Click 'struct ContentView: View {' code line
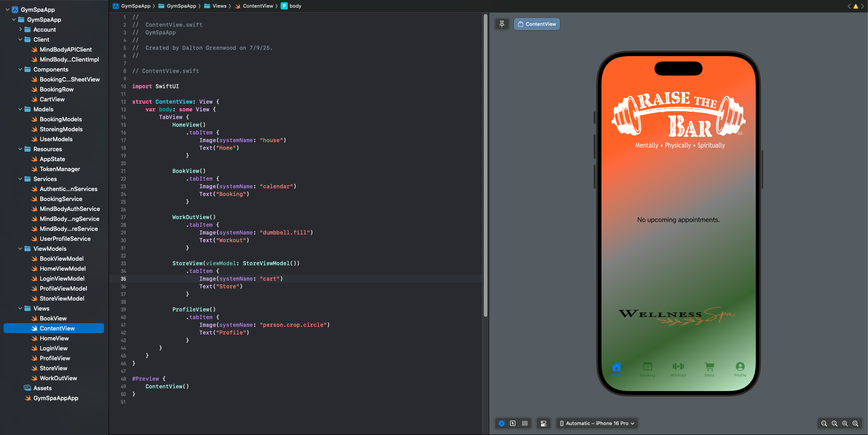Screen dimensions: 868x435 tap(176, 102)
